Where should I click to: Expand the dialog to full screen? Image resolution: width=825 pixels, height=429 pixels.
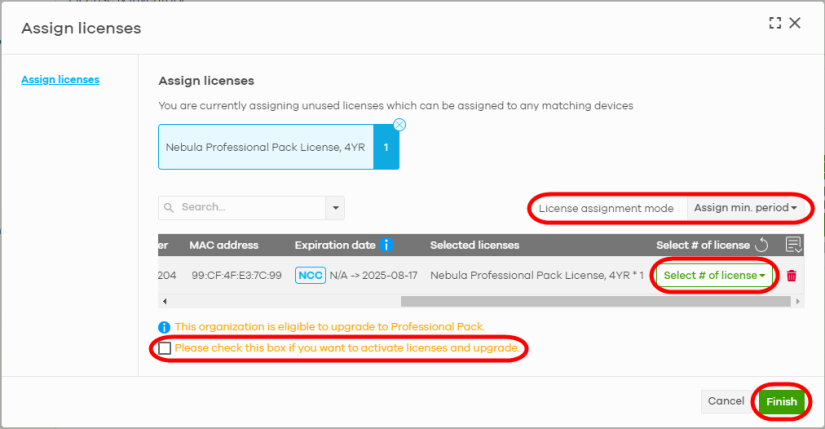(774, 23)
